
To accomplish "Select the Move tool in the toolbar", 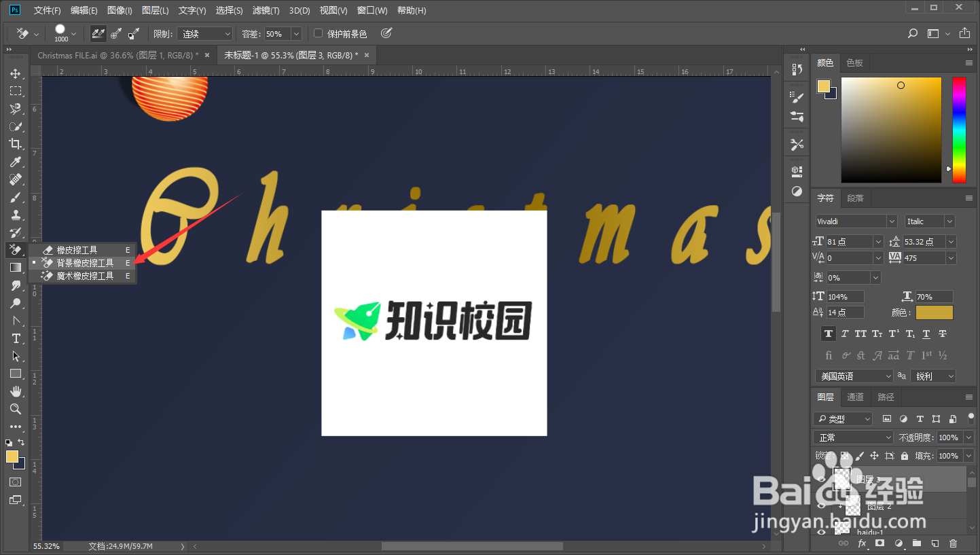I will tap(16, 73).
